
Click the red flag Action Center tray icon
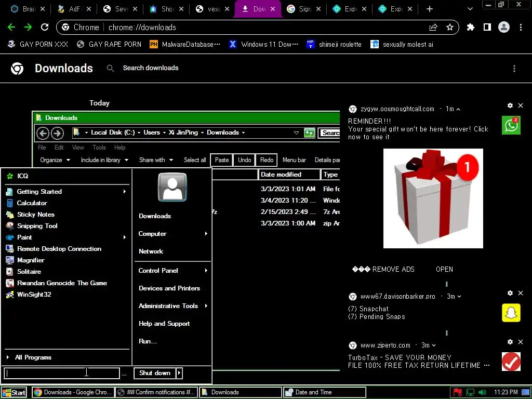tap(457, 392)
